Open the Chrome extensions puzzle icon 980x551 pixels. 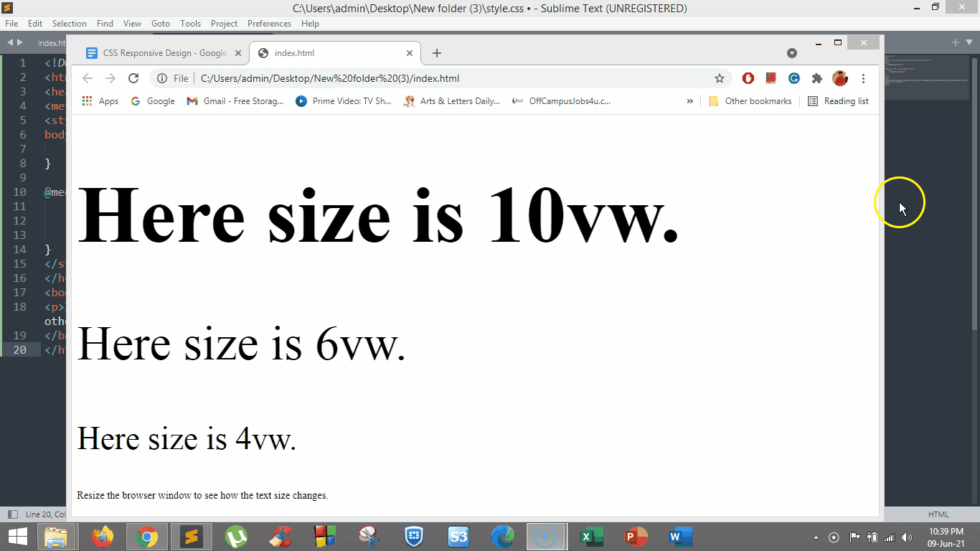pos(816,78)
